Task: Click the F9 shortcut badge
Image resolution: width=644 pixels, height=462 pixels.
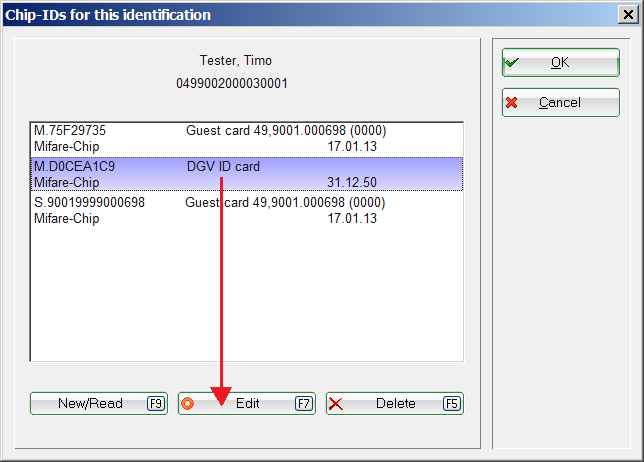Action: [x=155, y=404]
